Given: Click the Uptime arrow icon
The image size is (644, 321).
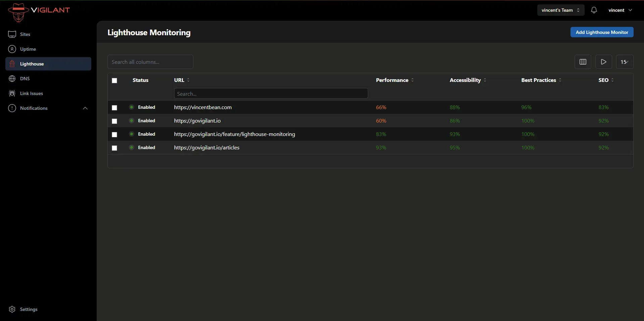Looking at the screenshot, I should pos(12,49).
